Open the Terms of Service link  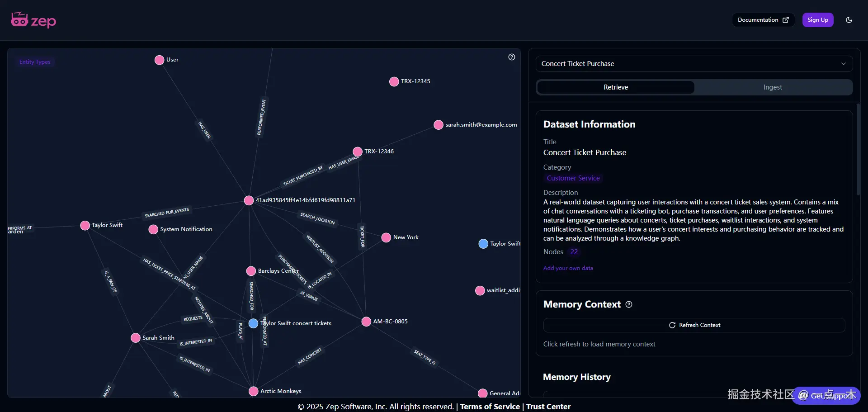(490, 407)
